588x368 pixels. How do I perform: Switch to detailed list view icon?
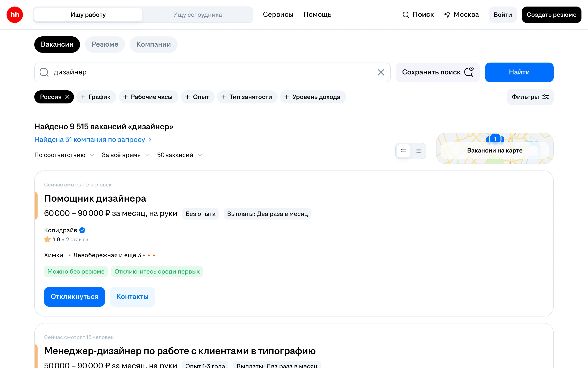point(403,151)
